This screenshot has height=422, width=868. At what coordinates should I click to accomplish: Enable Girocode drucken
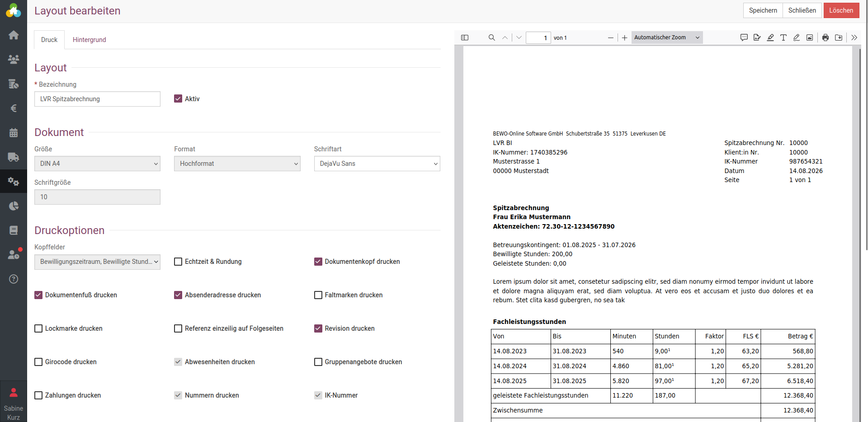click(38, 362)
